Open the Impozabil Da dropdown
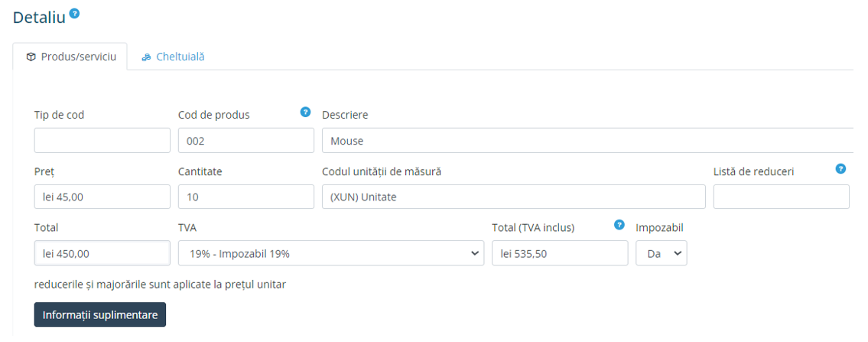The height and width of the screenshot is (342, 868). tap(661, 253)
